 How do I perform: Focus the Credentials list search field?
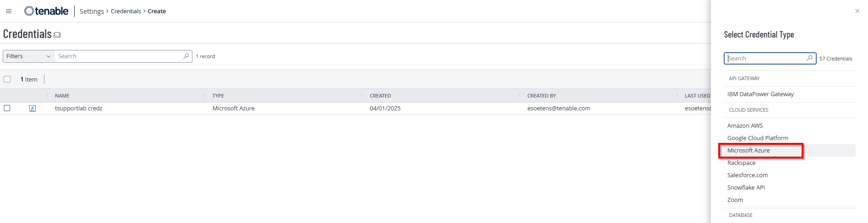[x=119, y=56]
